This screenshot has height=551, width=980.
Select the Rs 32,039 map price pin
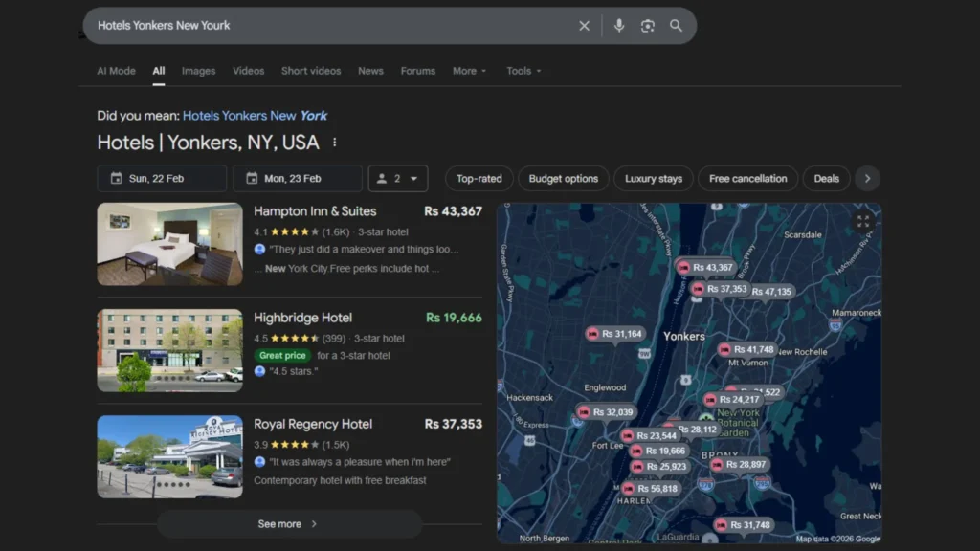606,412
